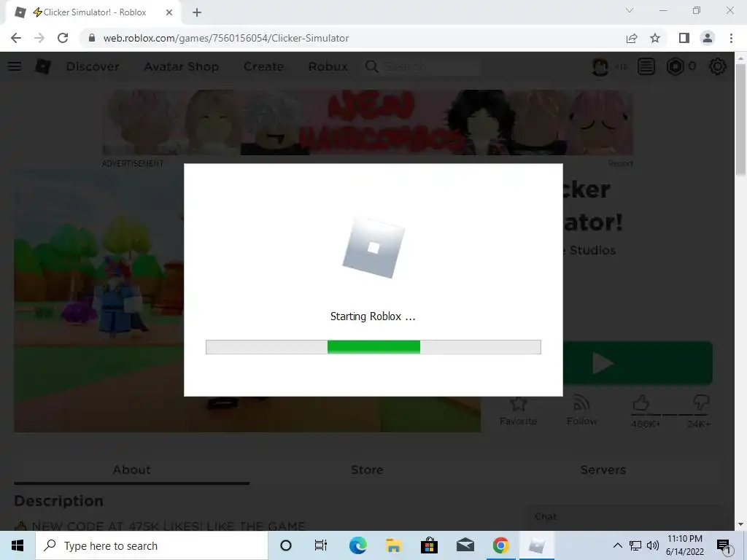
Task: Open the Chrome profile avatar
Action: (x=708, y=38)
